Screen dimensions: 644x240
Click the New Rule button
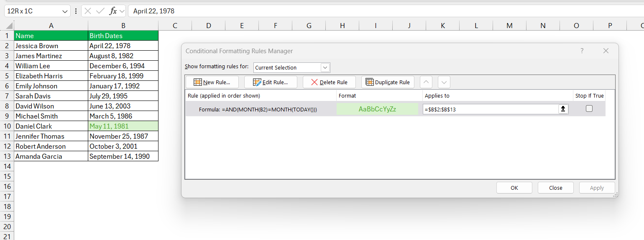(x=212, y=82)
